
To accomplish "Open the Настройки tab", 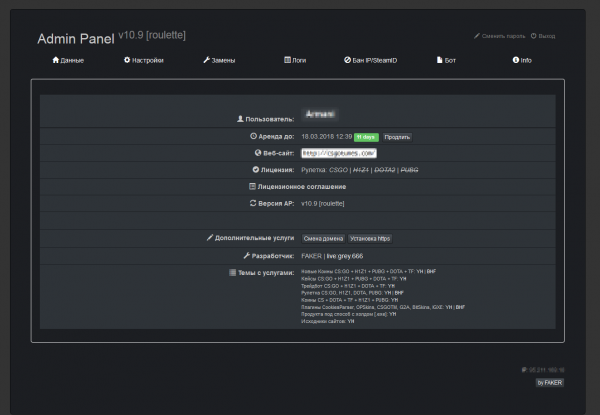I will pos(148,60).
